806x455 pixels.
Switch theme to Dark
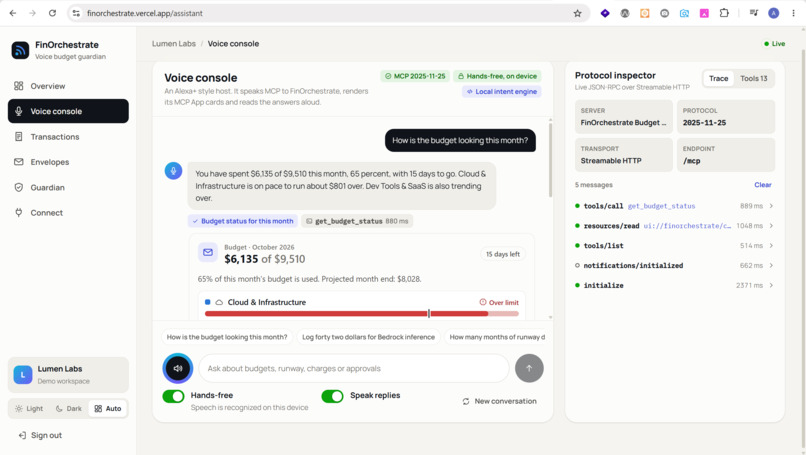pos(68,409)
